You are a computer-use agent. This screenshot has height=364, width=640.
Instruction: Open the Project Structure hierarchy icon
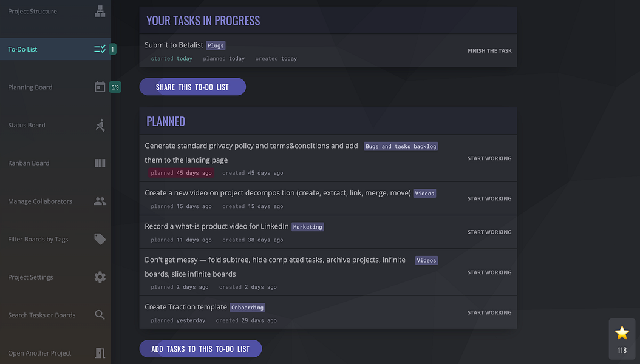(x=100, y=11)
